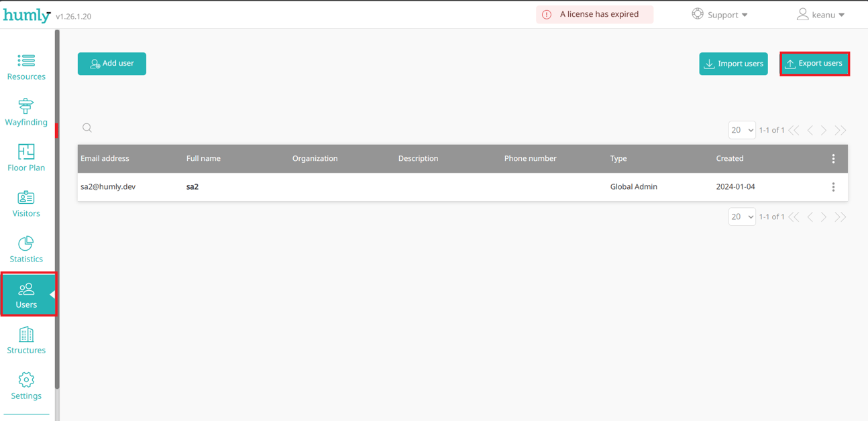Go to next page in bottom pagination

[824, 217]
